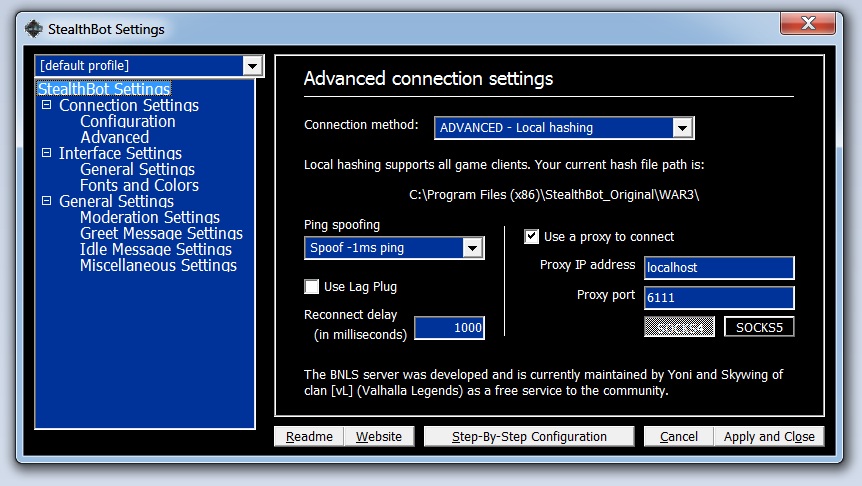Image resolution: width=862 pixels, height=486 pixels.
Task: Collapse the Connection Settings tree node
Action: [x=47, y=104]
